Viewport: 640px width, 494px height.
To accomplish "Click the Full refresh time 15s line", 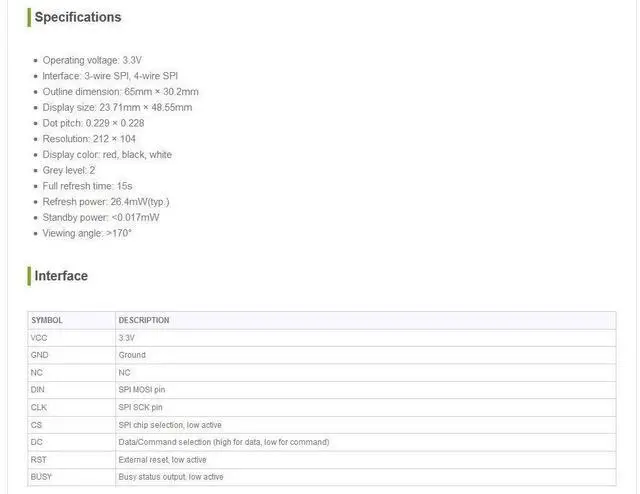I will click(x=87, y=186).
